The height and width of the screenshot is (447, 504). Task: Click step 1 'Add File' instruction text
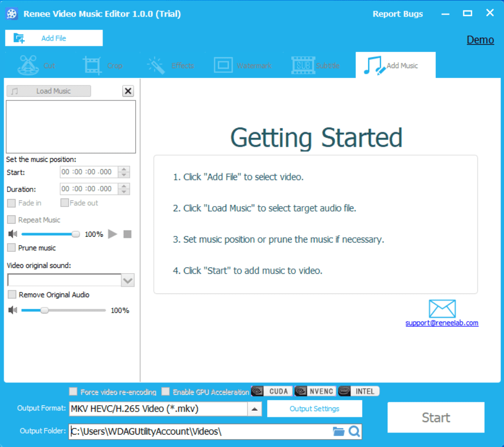coord(238,177)
